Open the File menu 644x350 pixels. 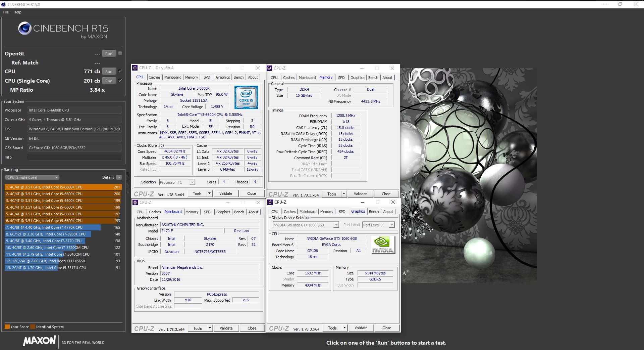click(6, 12)
